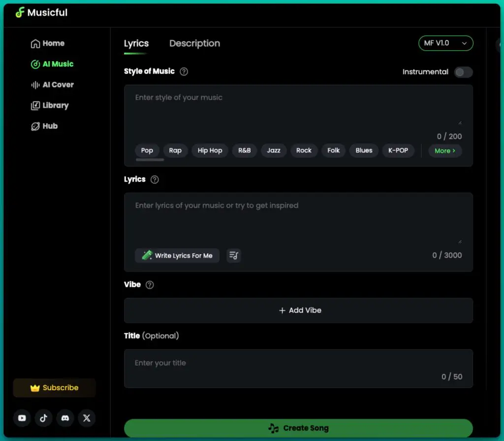The width and height of the screenshot is (504, 441).
Task: Select the Jazz style chip
Action: click(x=274, y=151)
